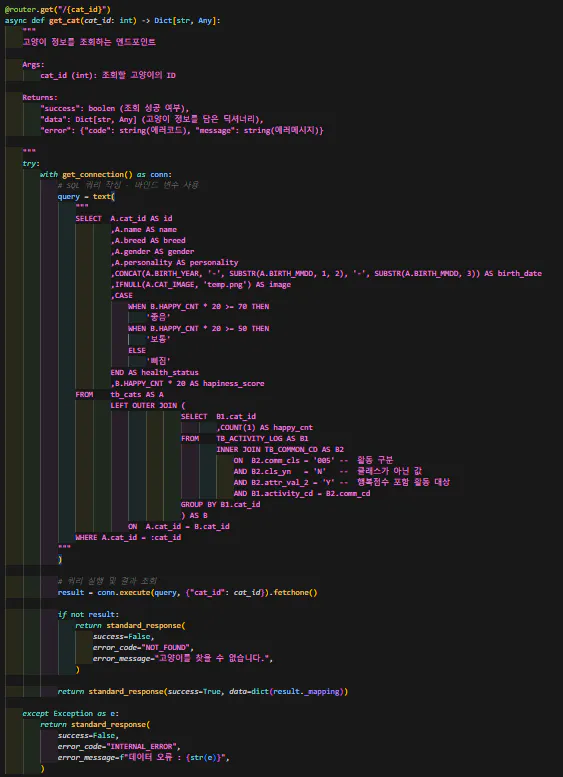Click 'GROUP BY B1.cat_id' line
The width and height of the screenshot is (563, 777).
tap(221, 504)
